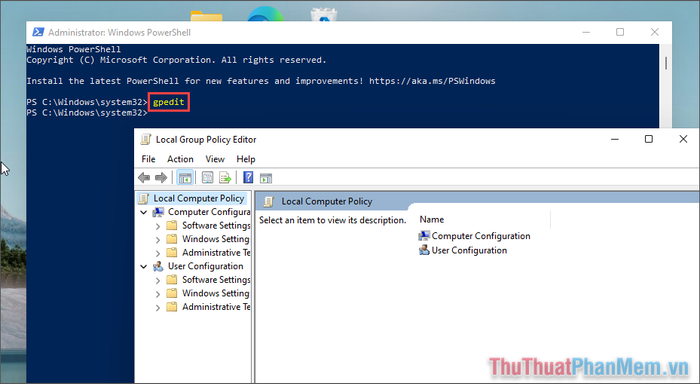Select Administrative Templates folder under User Configuration
700x384 pixels.
point(216,307)
